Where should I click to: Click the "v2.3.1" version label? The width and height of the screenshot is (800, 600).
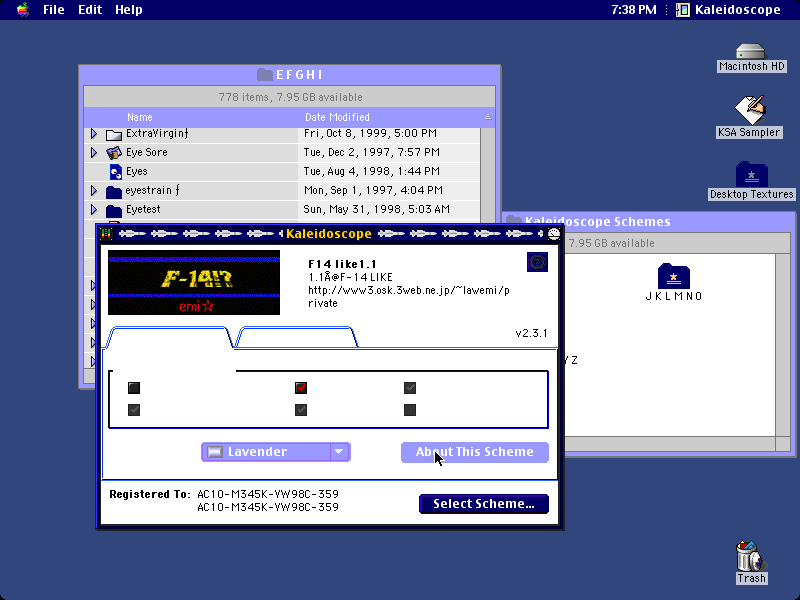(531, 333)
